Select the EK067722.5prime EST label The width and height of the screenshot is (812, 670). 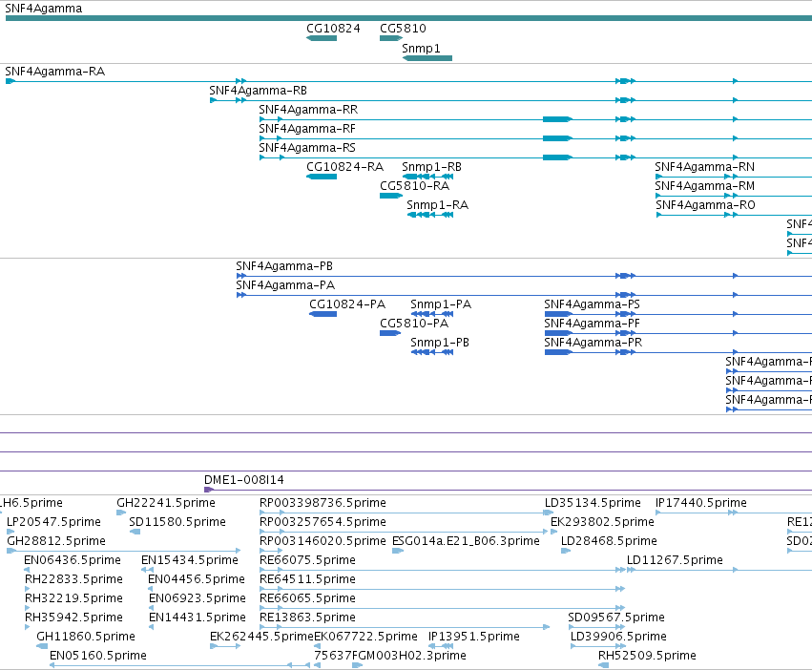(365, 637)
